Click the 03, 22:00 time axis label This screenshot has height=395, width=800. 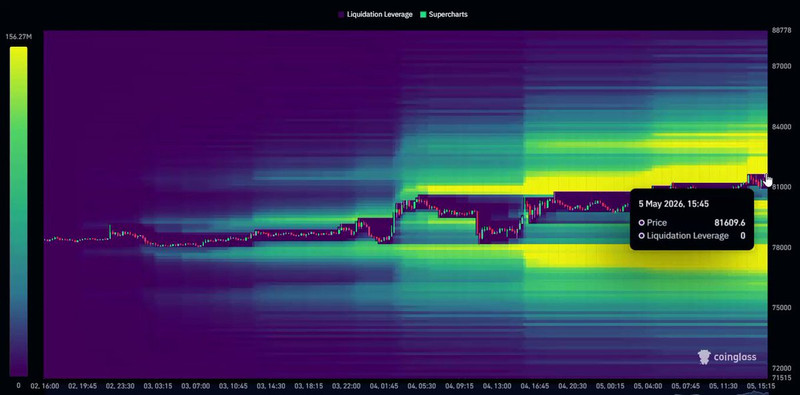(x=347, y=386)
